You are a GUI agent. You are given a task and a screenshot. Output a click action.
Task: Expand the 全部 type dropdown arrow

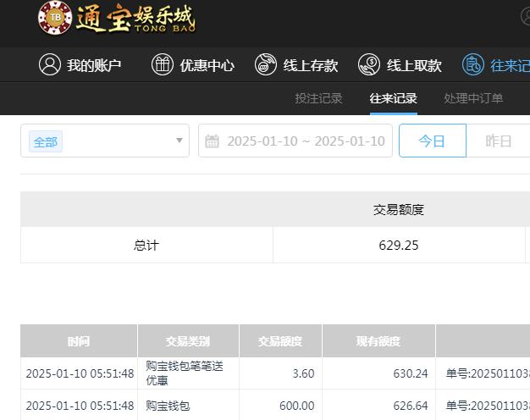179,141
